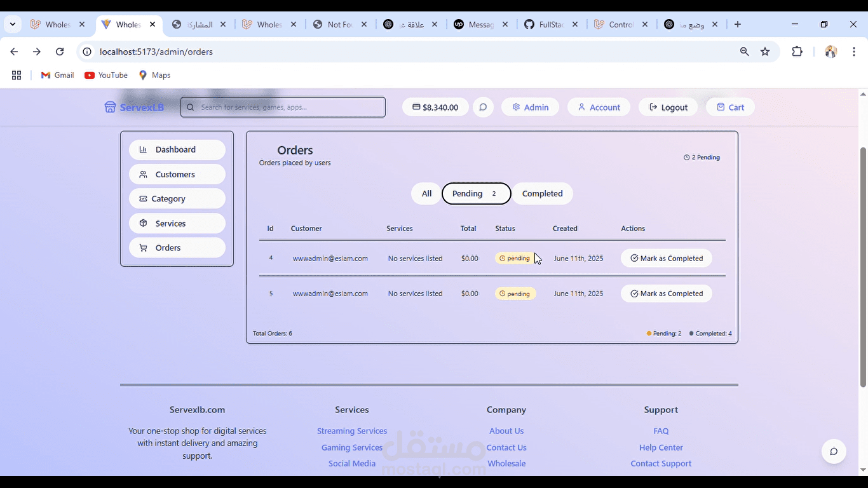Open the Contact Support footer link

click(661, 463)
